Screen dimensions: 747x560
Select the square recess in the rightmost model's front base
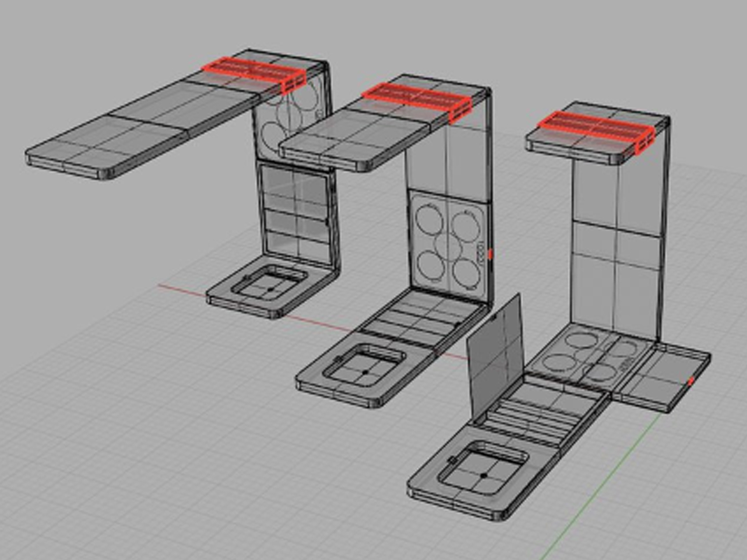tap(483, 468)
